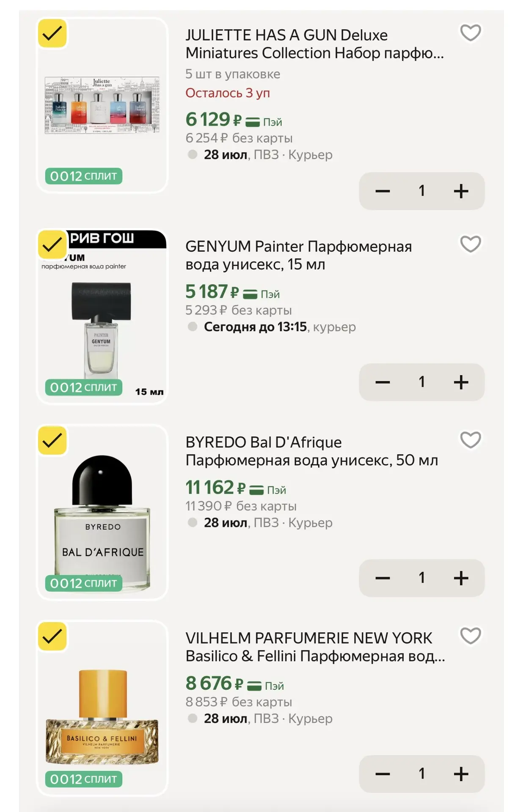Add JULIETTE HAS A GUN set to favorites

click(x=471, y=33)
